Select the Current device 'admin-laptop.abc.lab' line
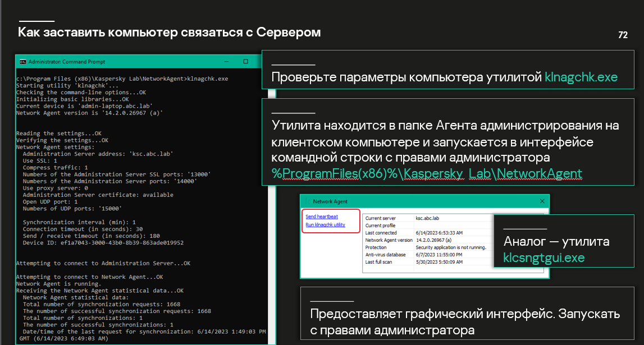Image resolution: width=644 pixels, height=345 pixels. click(84, 106)
